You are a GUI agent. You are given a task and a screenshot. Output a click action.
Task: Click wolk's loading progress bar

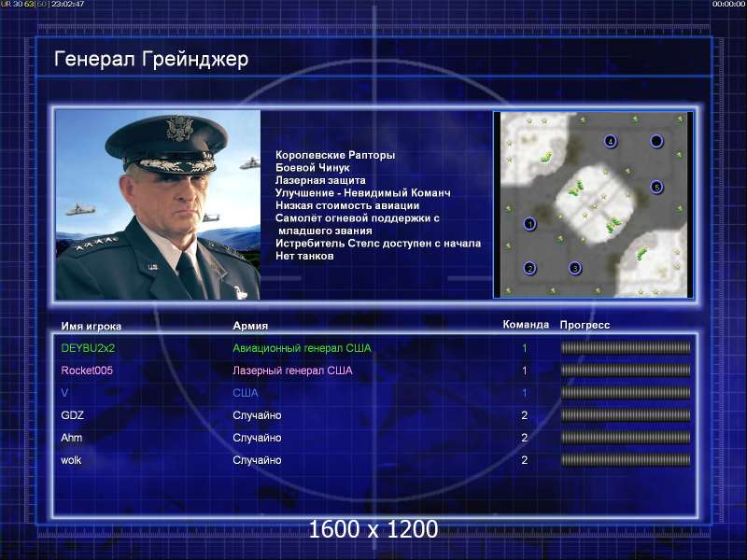(626, 460)
